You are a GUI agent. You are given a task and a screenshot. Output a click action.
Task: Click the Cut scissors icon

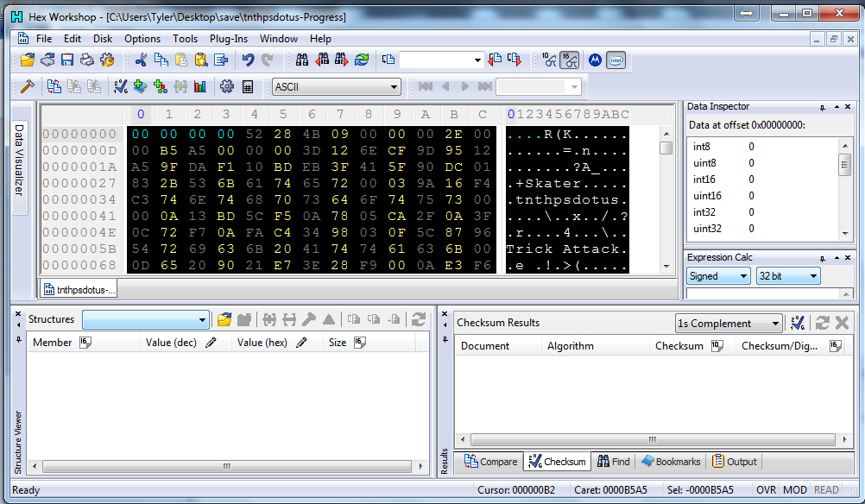[x=140, y=60]
